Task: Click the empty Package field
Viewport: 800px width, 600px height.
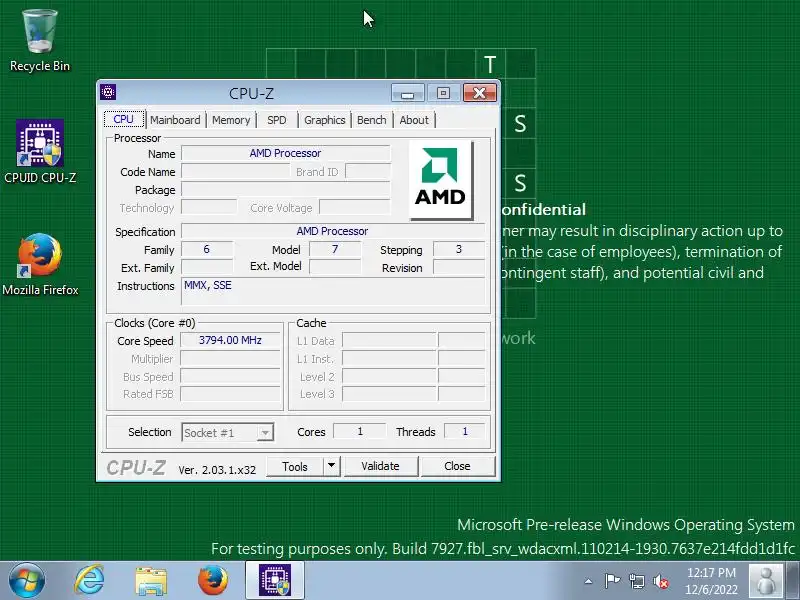Action: (x=286, y=190)
